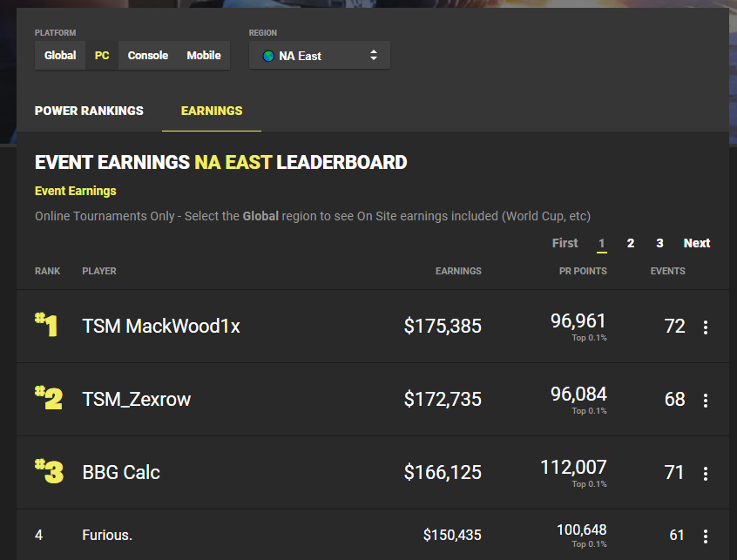Image resolution: width=737 pixels, height=560 pixels.
Task: Click the #2 rank badge
Action: (49, 398)
